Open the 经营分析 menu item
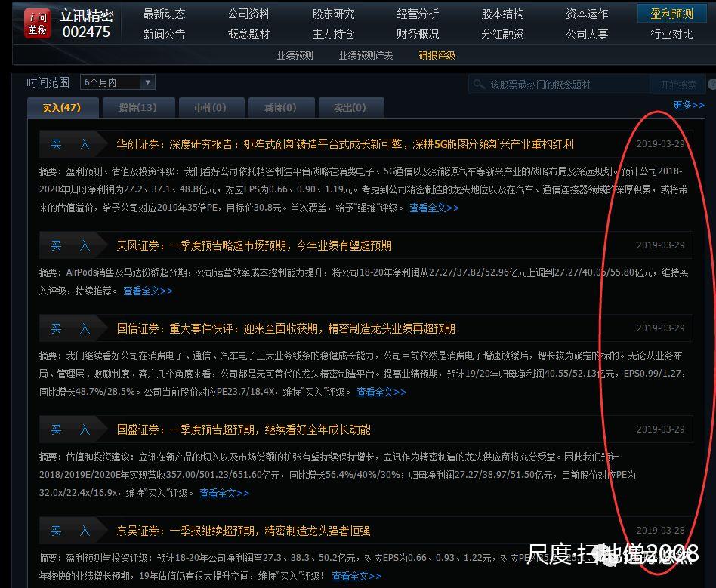 418,14
